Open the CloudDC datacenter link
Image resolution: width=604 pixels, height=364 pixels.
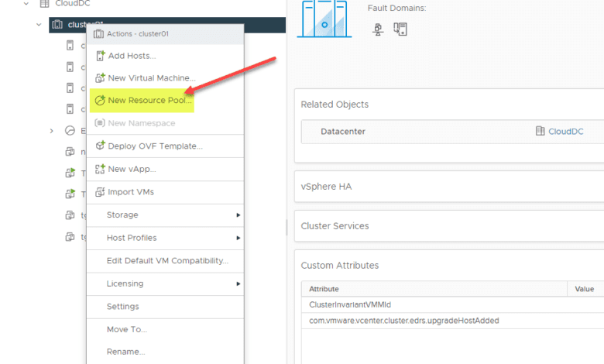click(x=565, y=132)
